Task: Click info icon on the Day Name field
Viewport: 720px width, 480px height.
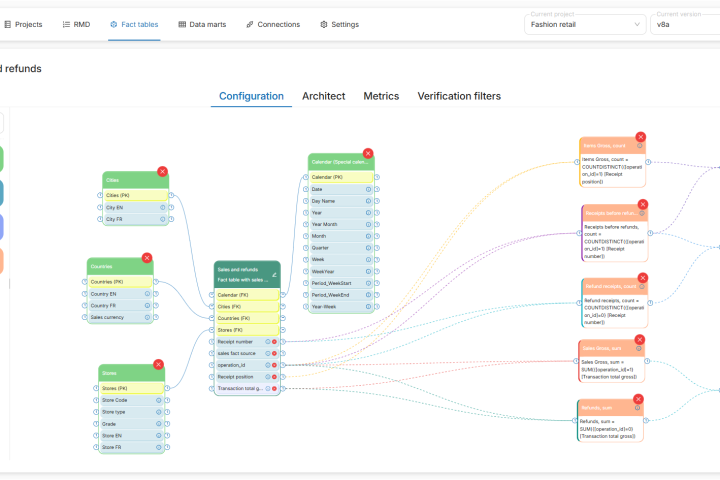Action: 368,201
